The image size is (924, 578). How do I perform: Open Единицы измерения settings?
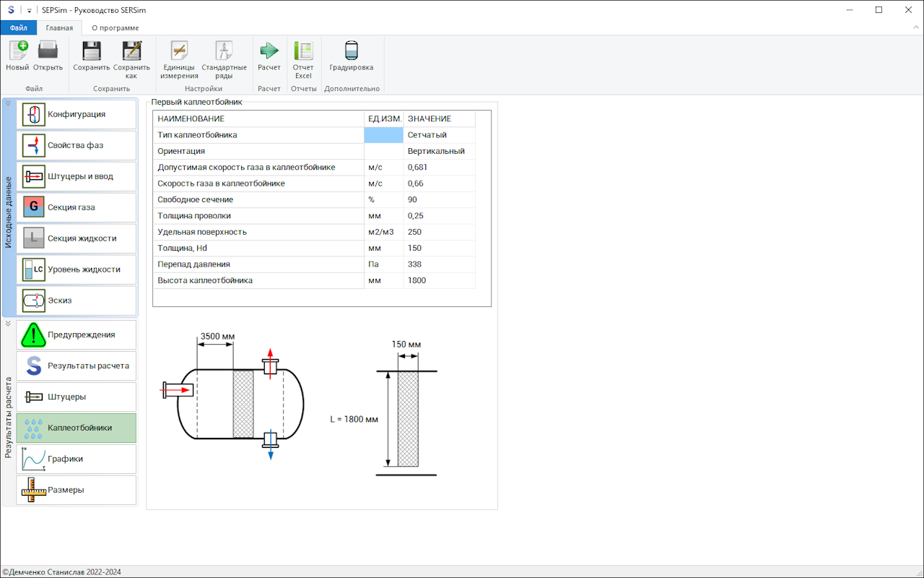pyautogui.click(x=179, y=52)
